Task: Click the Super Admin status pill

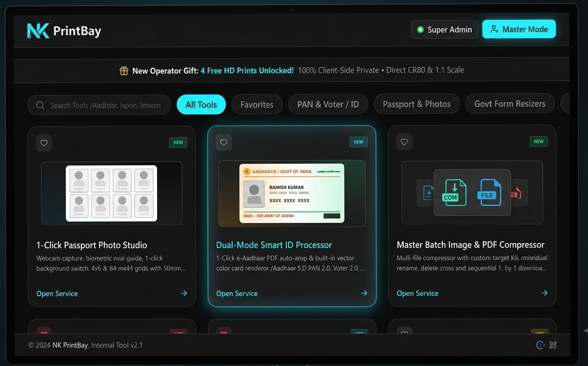Action: coord(445,29)
